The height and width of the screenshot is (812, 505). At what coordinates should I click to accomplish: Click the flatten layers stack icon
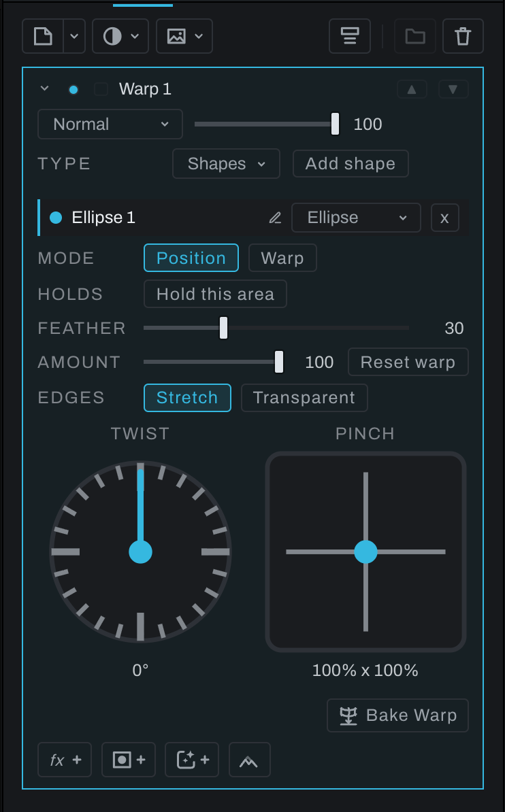click(x=349, y=36)
